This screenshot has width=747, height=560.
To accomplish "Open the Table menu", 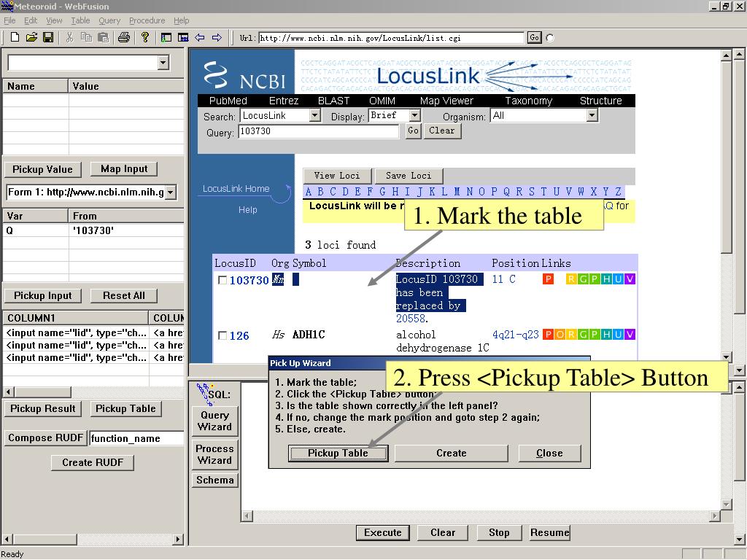I will point(80,20).
